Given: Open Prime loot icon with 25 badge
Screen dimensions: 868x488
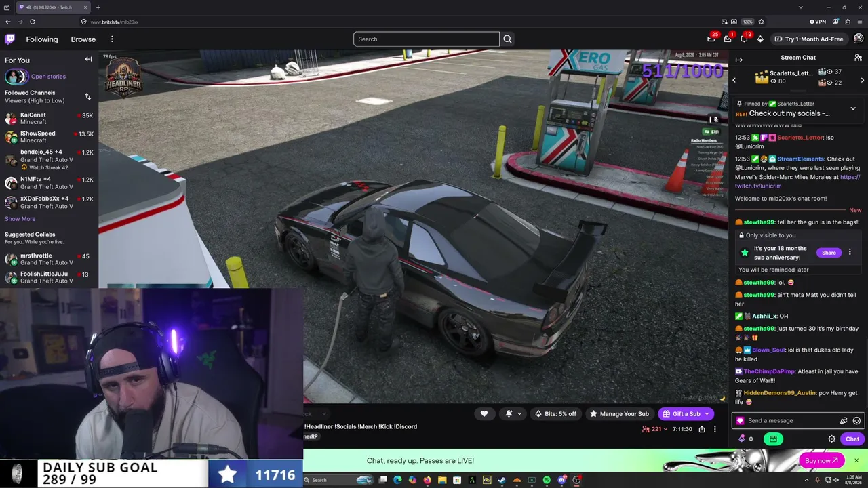Looking at the screenshot, I should (711, 39).
